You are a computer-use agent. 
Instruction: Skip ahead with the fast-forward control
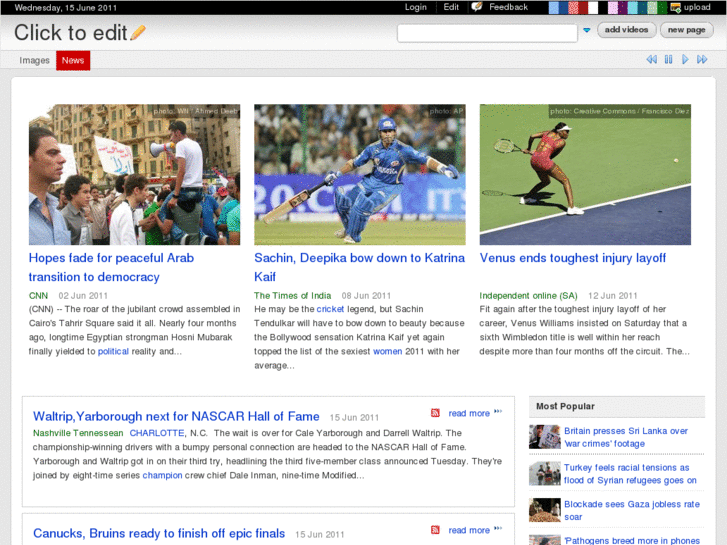(x=702, y=59)
